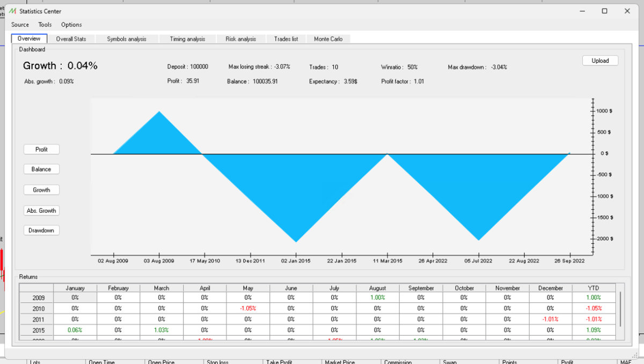Go to the Trades list tab
Viewport: 644px width, 364px height.
coord(286,39)
